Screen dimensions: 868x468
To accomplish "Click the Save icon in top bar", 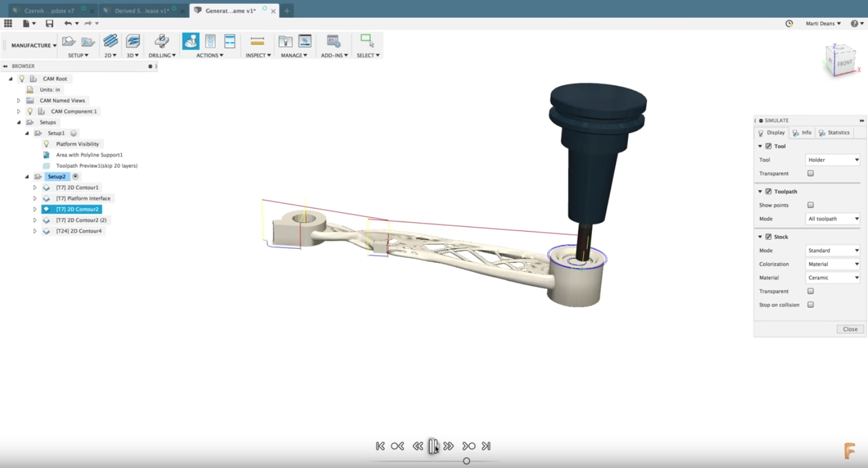I will tap(50, 24).
